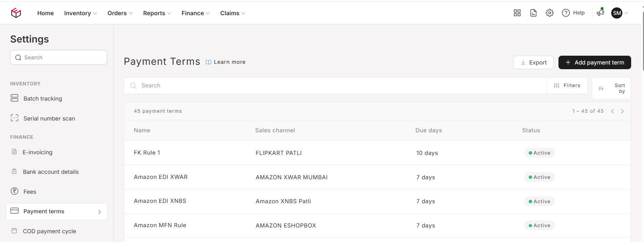644x242 pixels.
Task: Click Active badge for Amazon MFN Rule
Action: 540,225
